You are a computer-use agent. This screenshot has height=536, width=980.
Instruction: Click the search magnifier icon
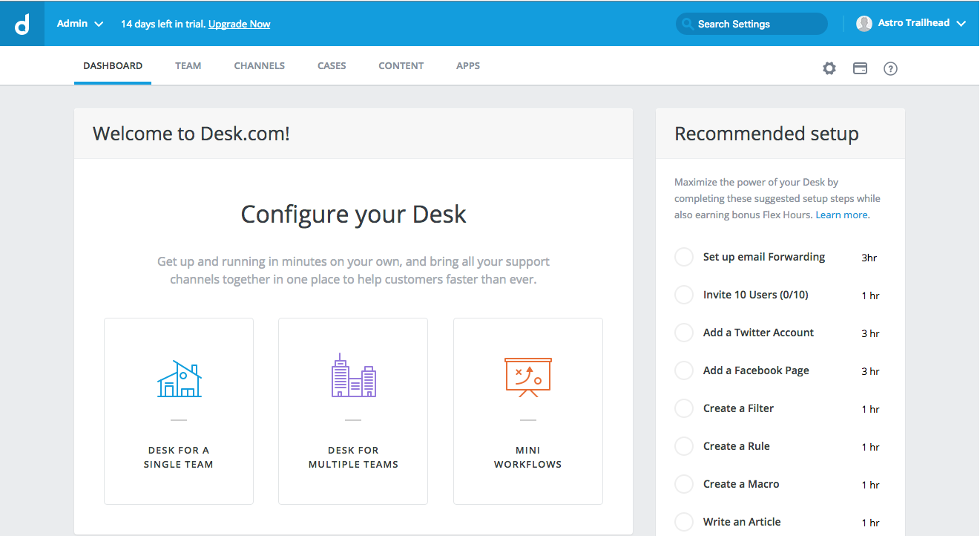pos(688,24)
